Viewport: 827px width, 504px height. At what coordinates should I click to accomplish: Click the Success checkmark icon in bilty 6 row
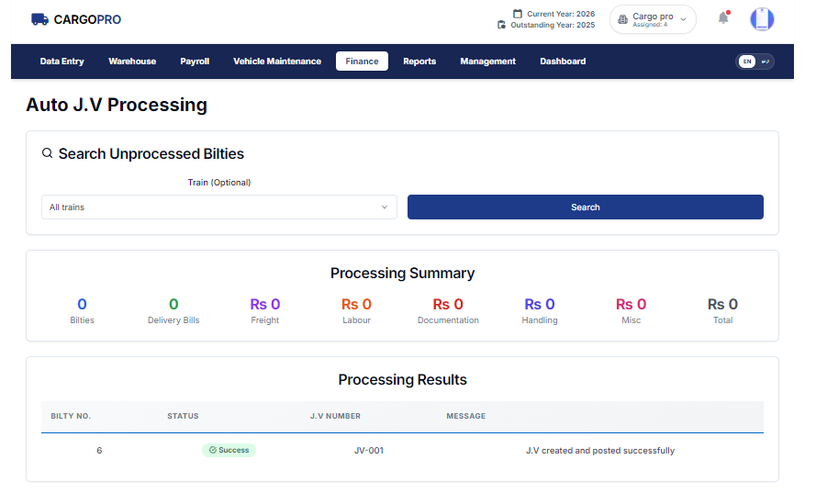tap(213, 450)
